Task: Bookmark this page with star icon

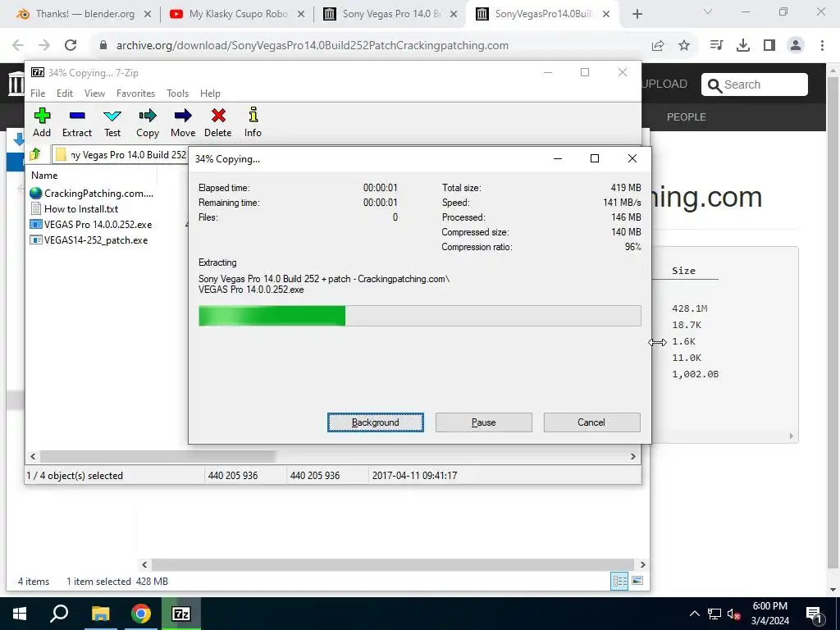Action: pos(684,46)
